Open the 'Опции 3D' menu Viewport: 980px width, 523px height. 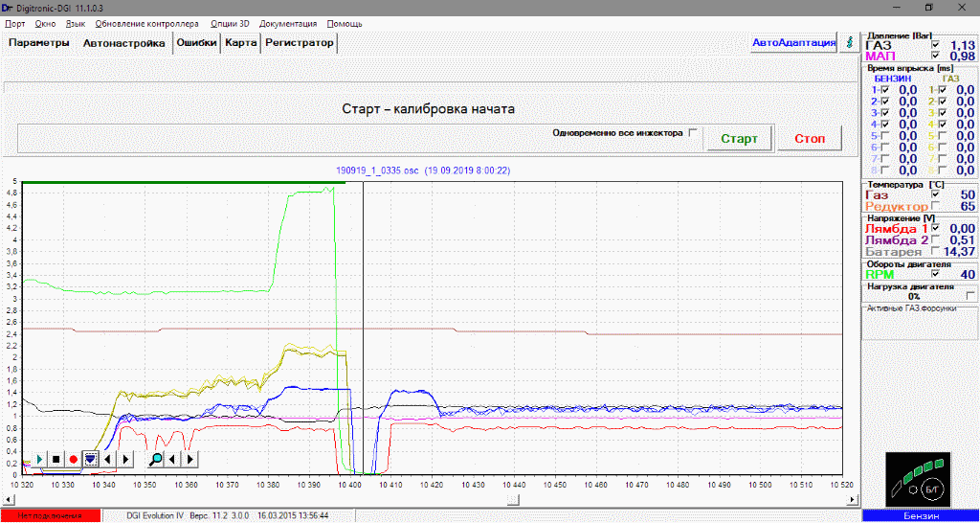point(230,23)
